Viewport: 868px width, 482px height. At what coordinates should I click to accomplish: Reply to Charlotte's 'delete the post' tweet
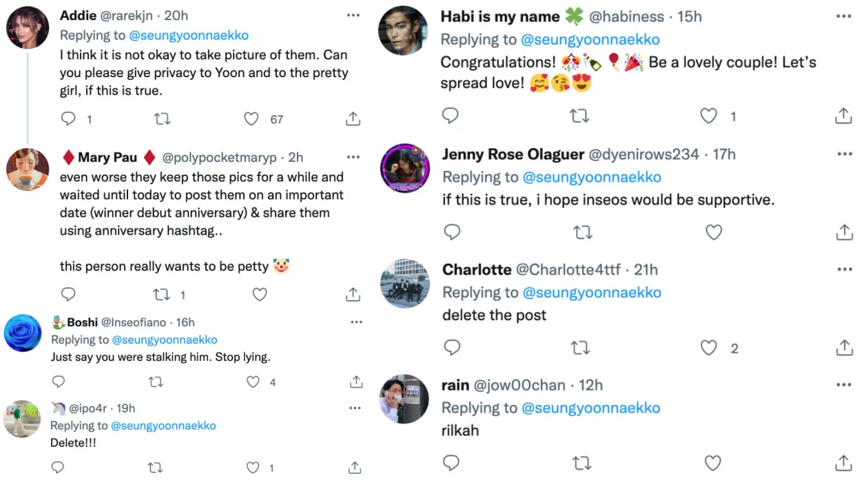point(451,348)
